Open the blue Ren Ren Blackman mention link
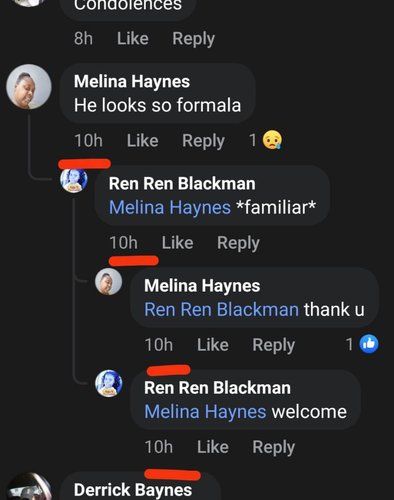The image size is (394, 500). click(x=221, y=309)
